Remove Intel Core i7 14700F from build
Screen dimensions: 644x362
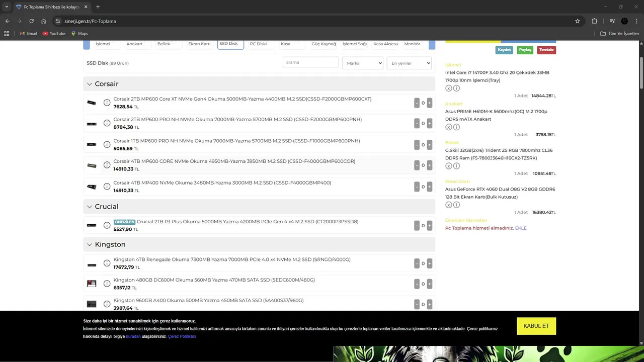(448, 88)
